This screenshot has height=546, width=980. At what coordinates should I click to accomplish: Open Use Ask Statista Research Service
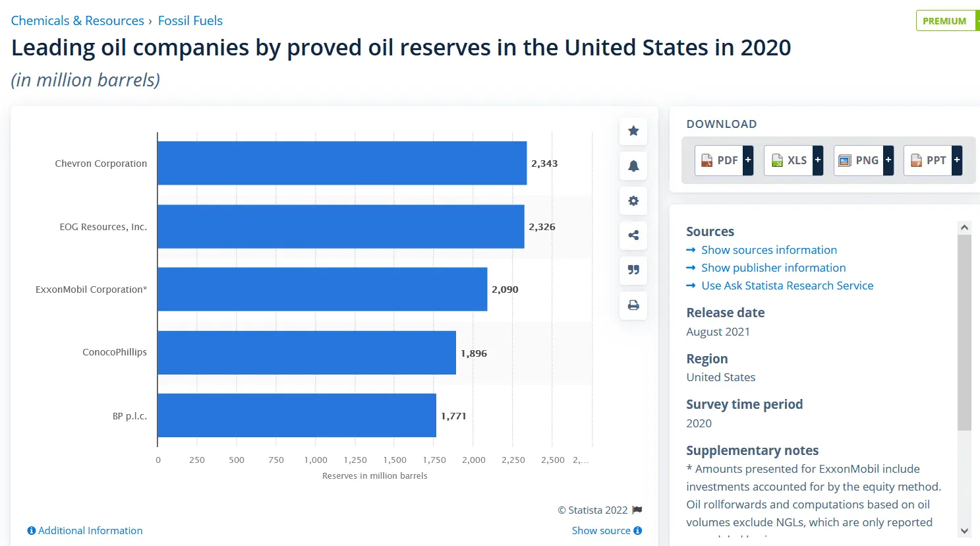[787, 286]
